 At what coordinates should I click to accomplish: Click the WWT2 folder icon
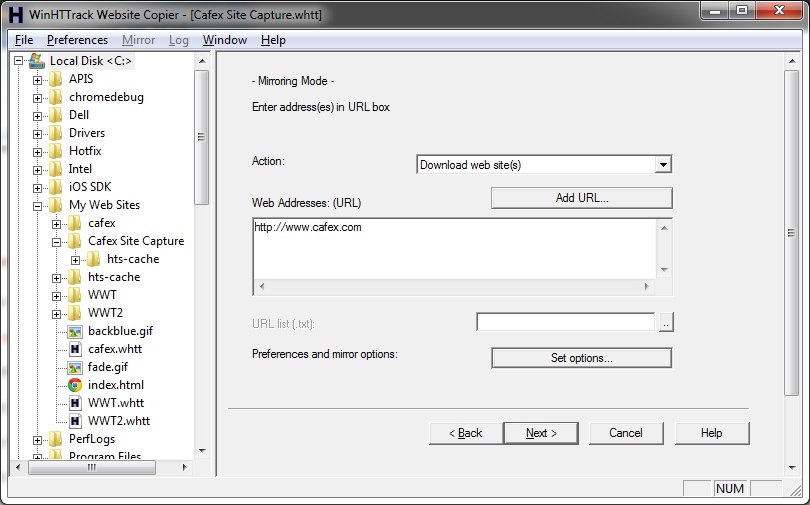click(74, 313)
